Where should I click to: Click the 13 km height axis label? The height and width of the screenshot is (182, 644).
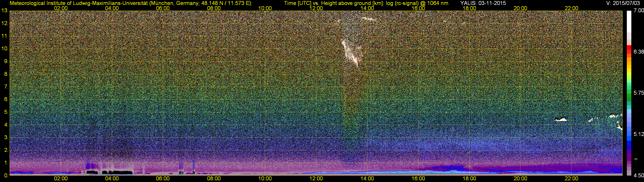pos(5,11)
